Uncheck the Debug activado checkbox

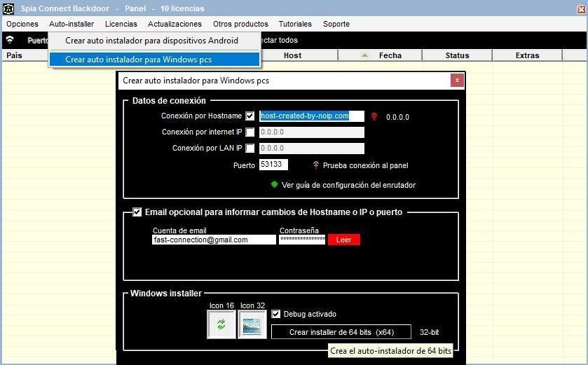(275, 314)
